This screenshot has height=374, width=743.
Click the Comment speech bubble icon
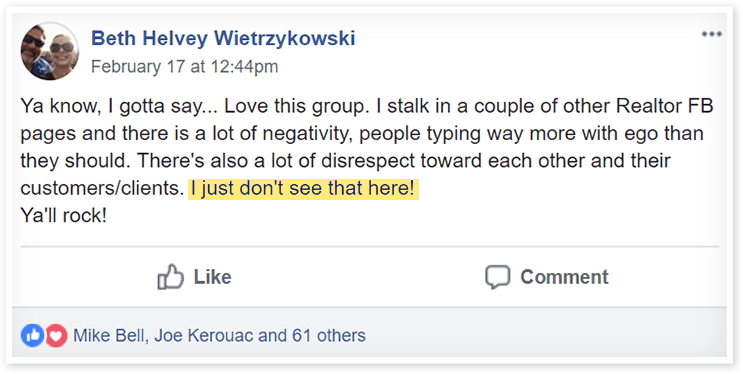pyautogui.click(x=498, y=277)
